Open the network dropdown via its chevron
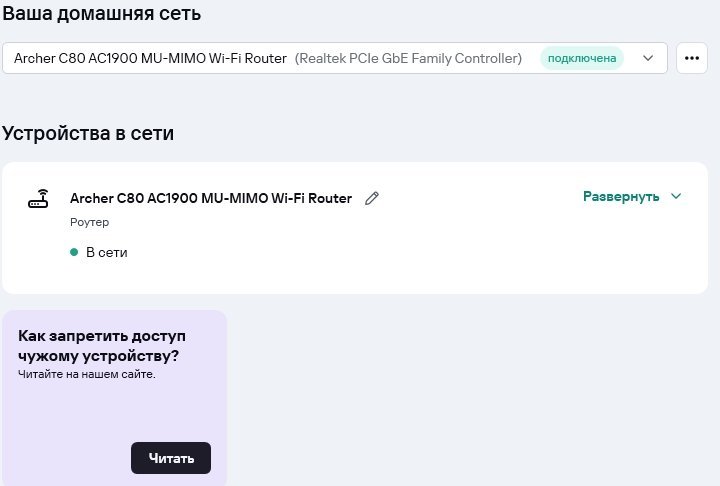Image resolution: width=720 pixels, height=486 pixels. [x=648, y=58]
